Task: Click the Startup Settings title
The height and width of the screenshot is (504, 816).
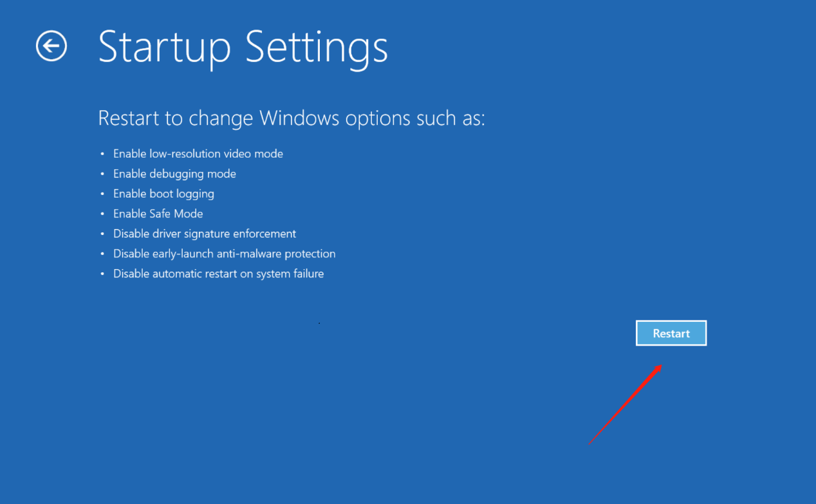Action: [243, 46]
